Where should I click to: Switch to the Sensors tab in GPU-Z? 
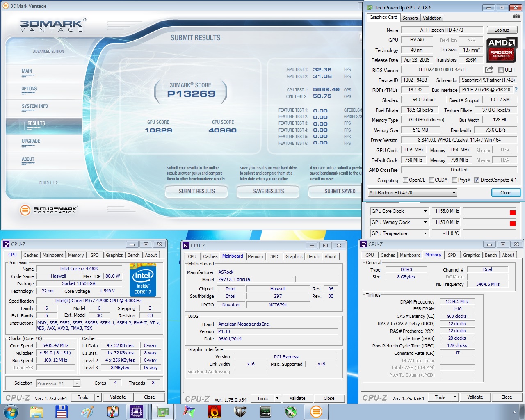(410, 18)
